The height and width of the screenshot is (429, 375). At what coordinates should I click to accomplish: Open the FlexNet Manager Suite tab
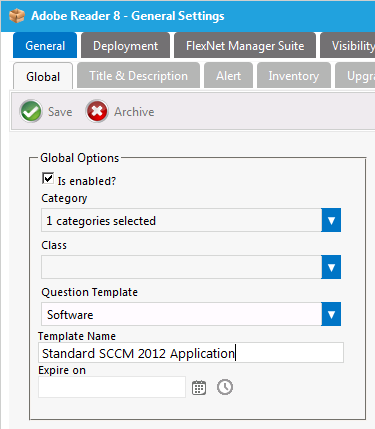(x=245, y=46)
